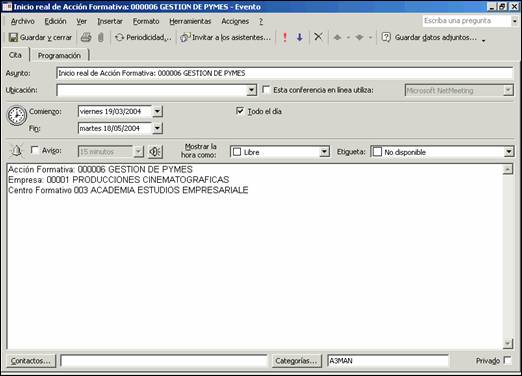Set high importance with red exclamation icon
522x376 pixels.
(285, 38)
